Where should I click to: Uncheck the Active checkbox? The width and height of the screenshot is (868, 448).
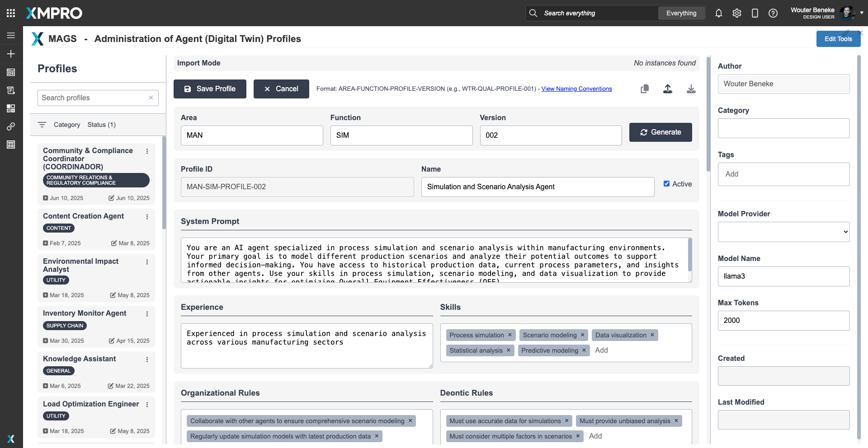(x=666, y=184)
